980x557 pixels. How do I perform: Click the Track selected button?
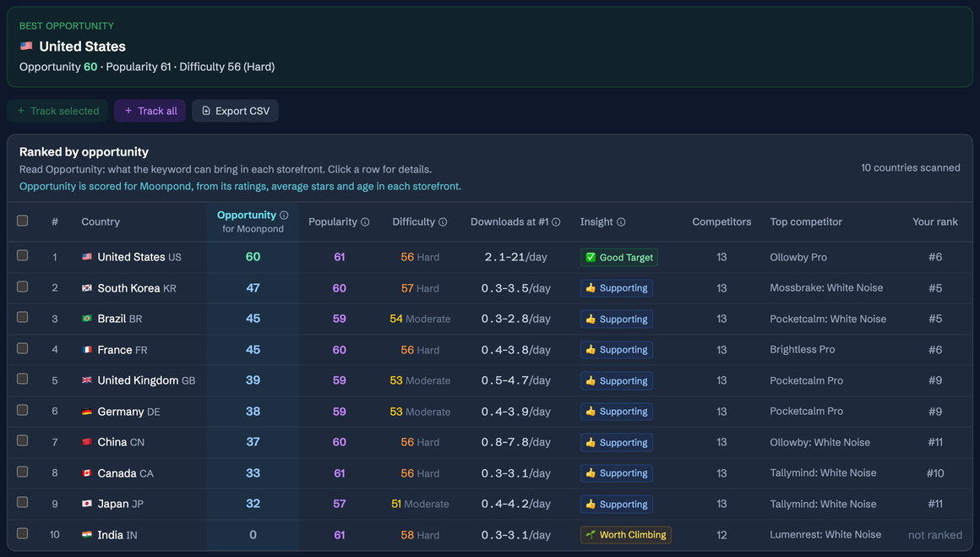point(57,111)
